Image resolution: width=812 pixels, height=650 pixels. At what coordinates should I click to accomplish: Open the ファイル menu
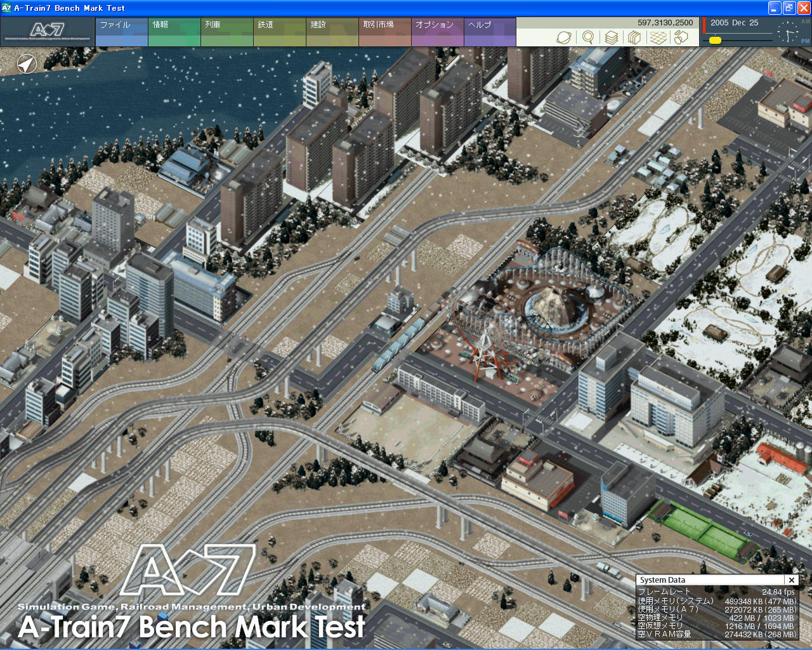click(121, 32)
